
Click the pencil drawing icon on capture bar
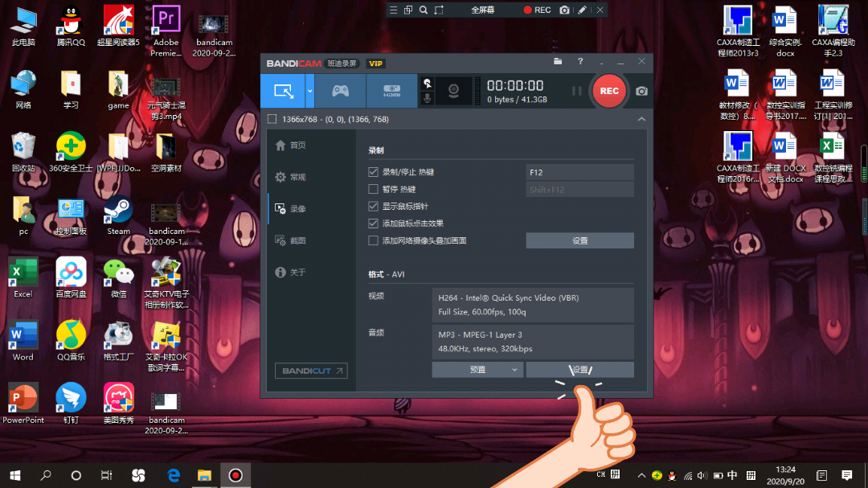coord(582,10)
